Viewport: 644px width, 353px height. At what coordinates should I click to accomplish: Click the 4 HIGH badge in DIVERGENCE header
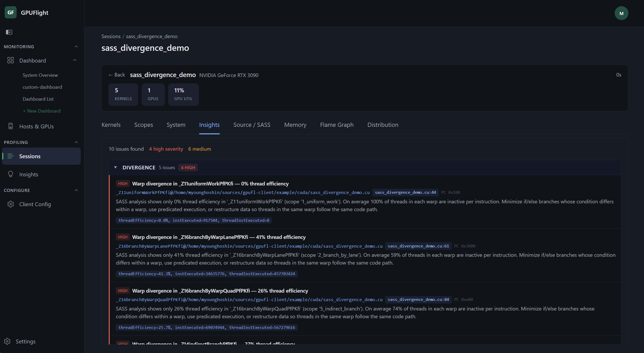[188, 168]
